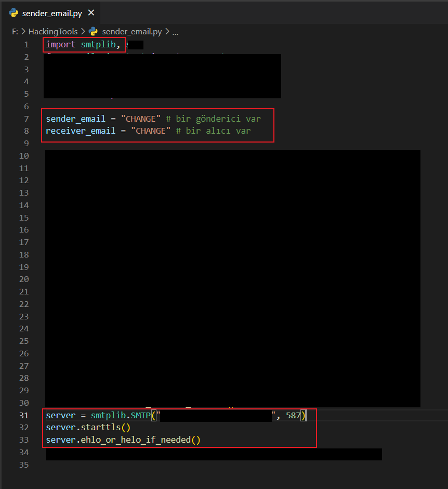The height and width of the screenshot is (489, 448).
Task: Select line number 35 at file end
Action: [24, 465]
